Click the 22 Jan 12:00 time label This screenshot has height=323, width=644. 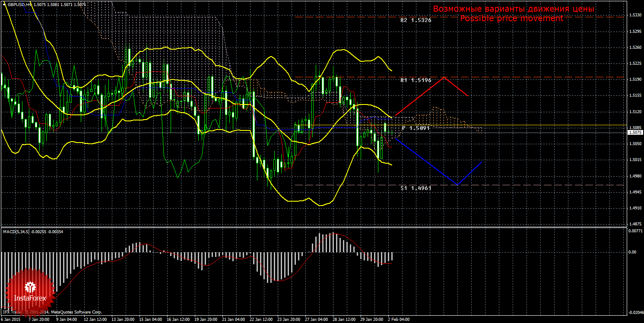pos(261,320)
